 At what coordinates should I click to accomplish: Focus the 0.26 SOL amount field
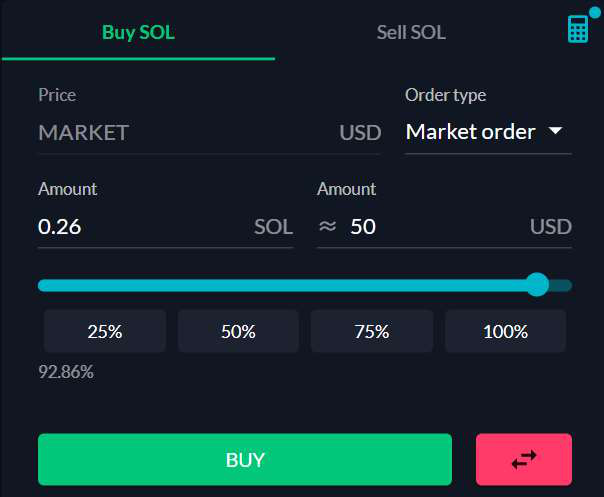click(166, 227)
